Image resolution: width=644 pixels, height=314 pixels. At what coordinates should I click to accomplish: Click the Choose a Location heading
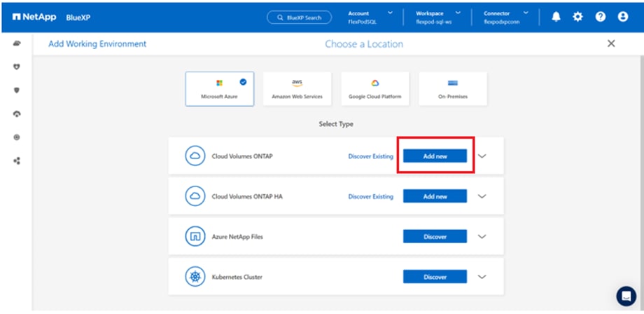364,44
